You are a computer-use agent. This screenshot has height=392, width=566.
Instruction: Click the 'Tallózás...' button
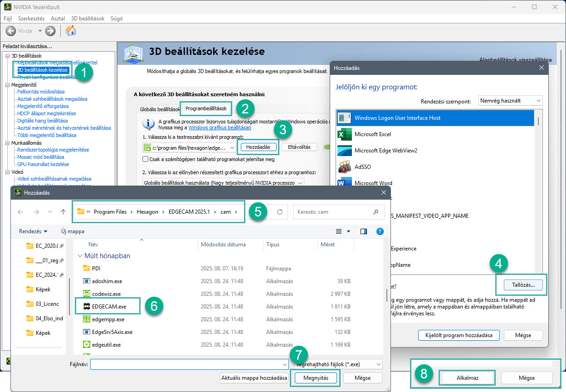(521, 285)
